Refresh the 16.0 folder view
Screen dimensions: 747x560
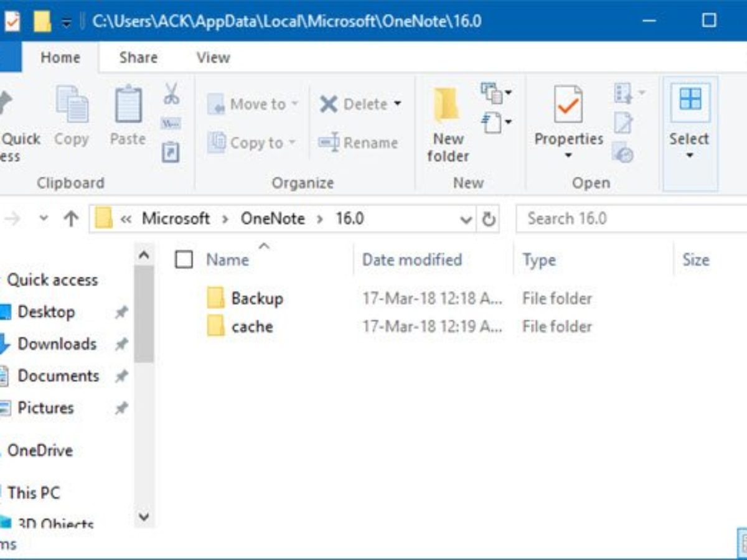coord(489,219)
